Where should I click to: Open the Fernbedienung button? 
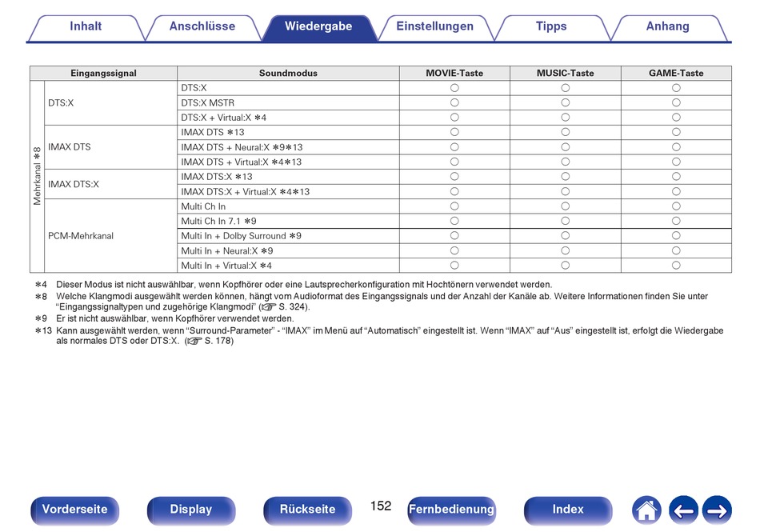click(451, 510)
